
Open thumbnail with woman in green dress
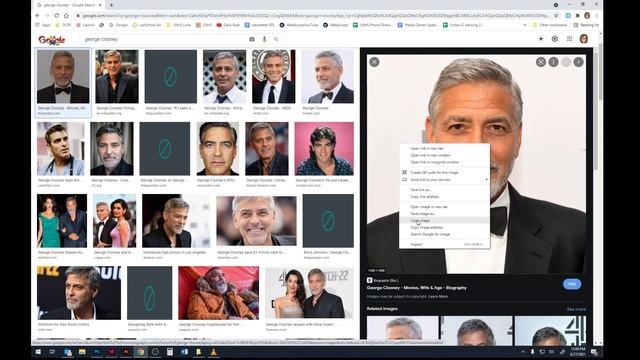click(62, 221)
